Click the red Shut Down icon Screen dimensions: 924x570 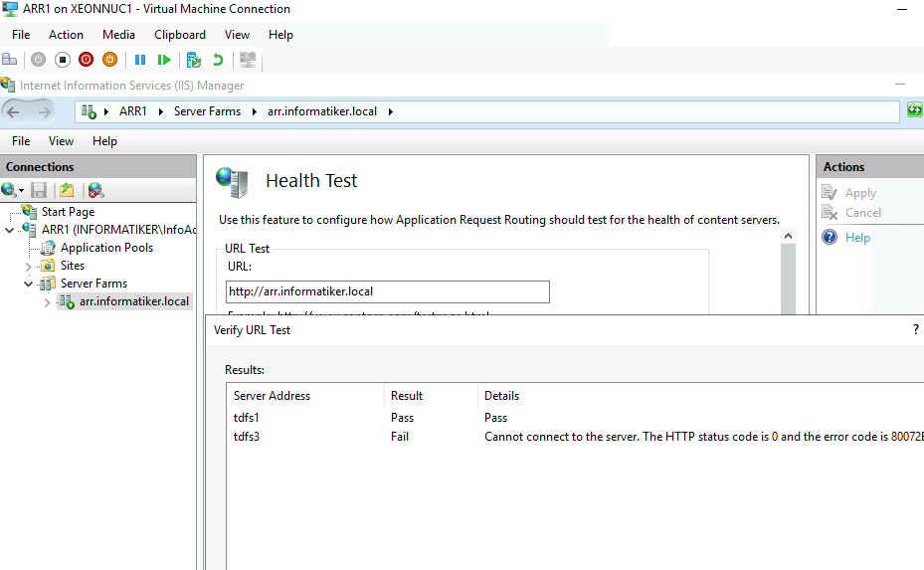(x=87, y=60)
